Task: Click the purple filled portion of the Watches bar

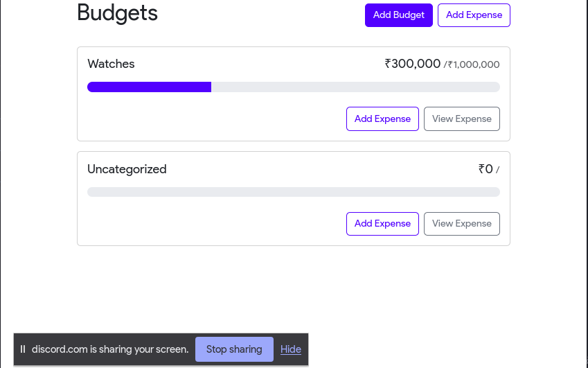Action: point(149,87)
